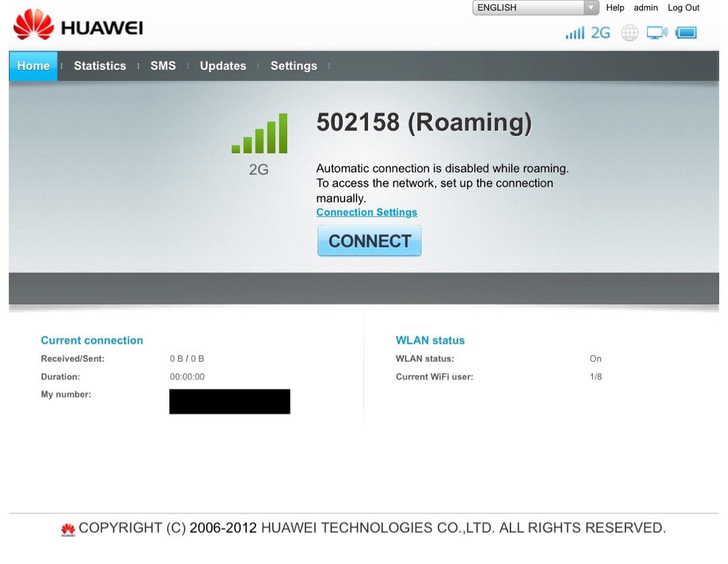Go to the Updates tab
The image size is (728, 564).
tap(222, 65)
